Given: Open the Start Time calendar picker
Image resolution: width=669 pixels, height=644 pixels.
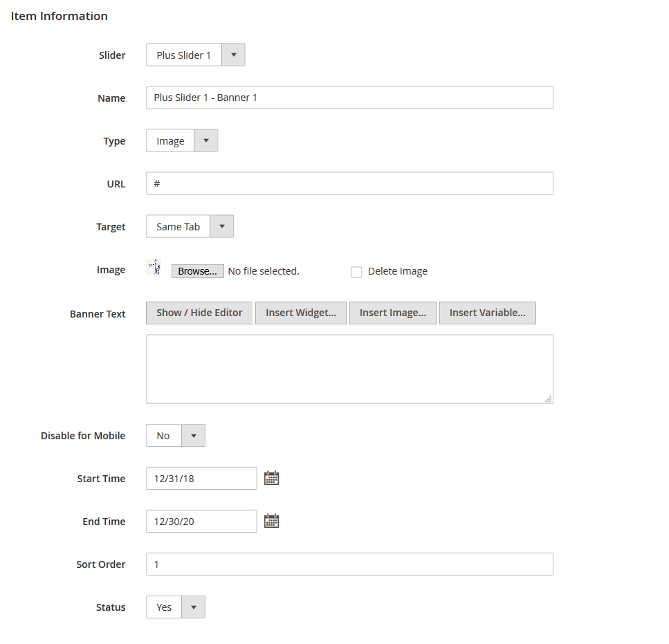Looking at the screenshot, I should pyautogui.click(x=271, y=478).
